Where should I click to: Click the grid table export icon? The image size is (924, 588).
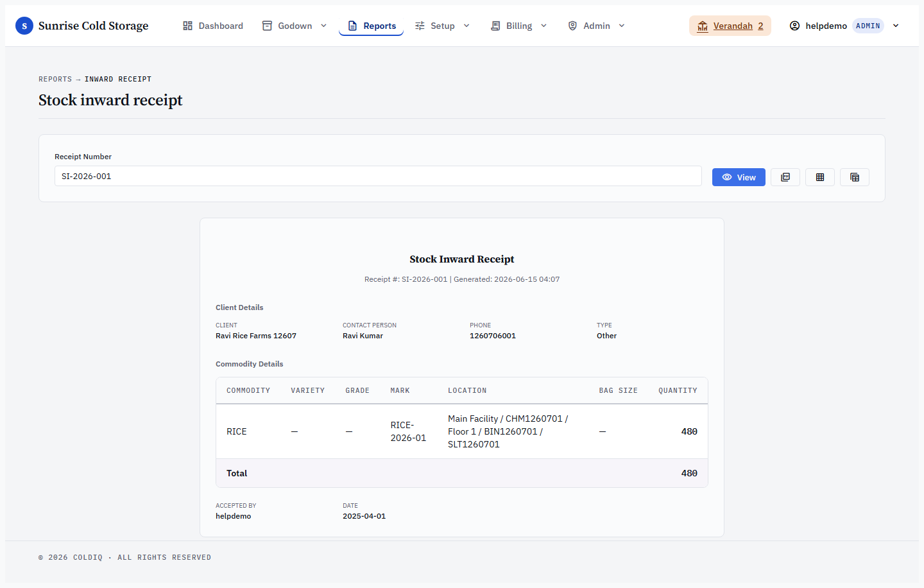[x=820, y=177]
